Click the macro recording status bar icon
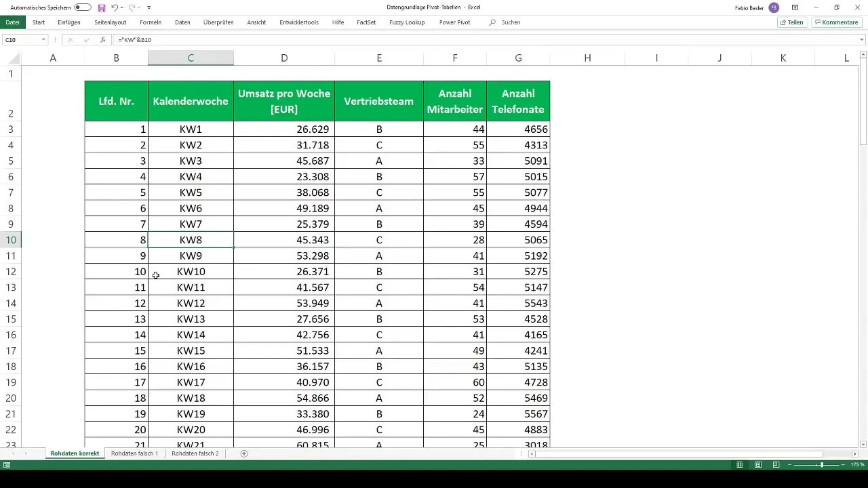The width and height of the screenshot is (868, 488). click(7, 465)
